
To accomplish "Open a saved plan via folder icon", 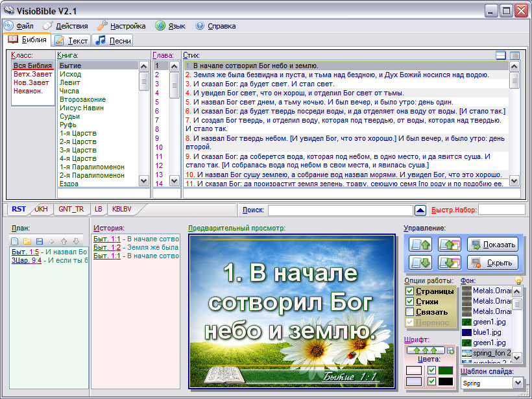I will pos(27,241).
